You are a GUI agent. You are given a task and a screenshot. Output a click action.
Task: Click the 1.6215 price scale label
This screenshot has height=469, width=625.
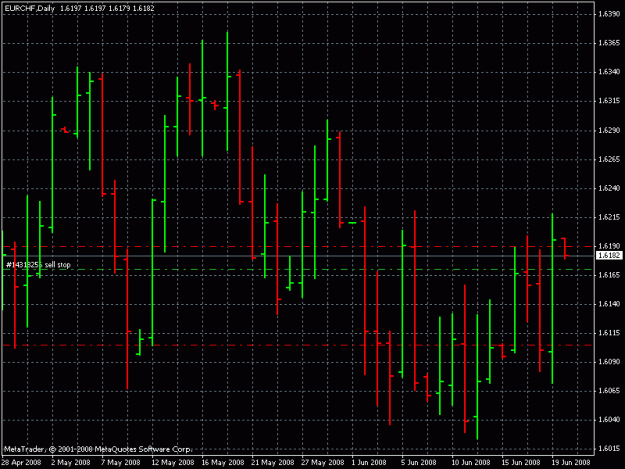[x=609, y=217]
